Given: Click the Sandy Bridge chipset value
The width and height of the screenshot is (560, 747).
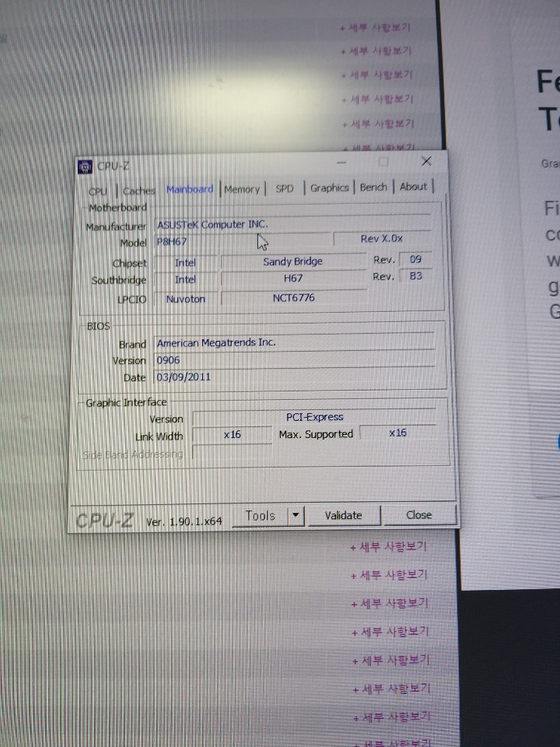Looking at the screenshot, I should click(293, 261).
